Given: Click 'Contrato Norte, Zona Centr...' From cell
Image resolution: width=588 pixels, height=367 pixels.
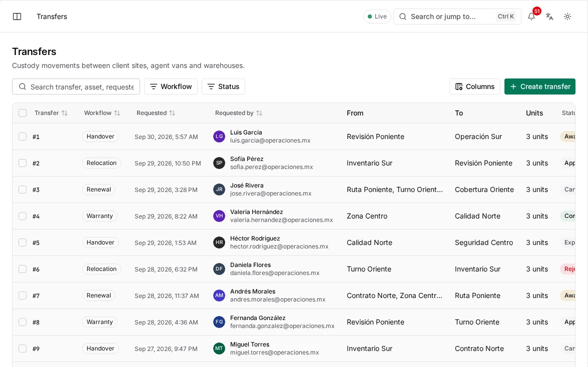Looking at the screenshot, I should pos(394,295).
